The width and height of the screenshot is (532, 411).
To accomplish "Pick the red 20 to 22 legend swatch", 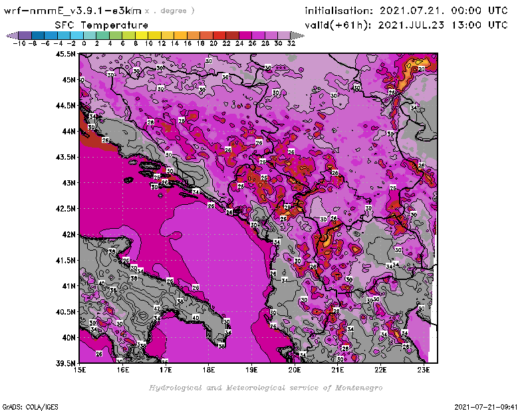I will [x=219, y=35].
